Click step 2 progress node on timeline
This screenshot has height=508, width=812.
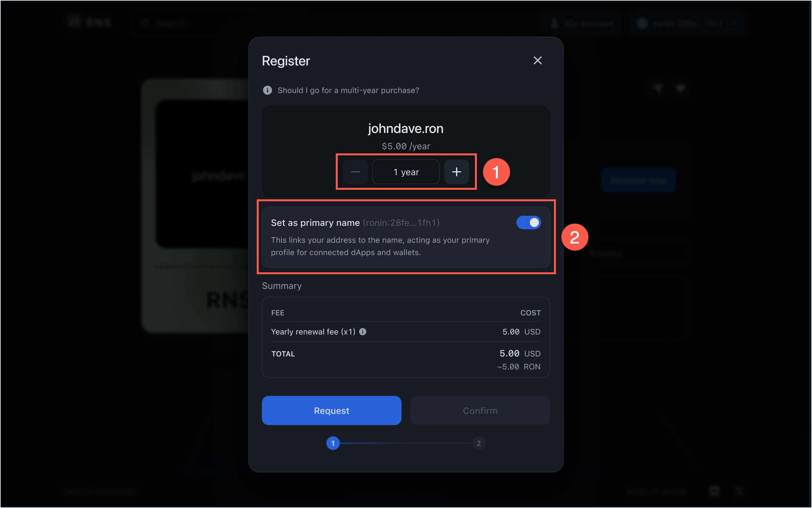(x=479, y=443)
